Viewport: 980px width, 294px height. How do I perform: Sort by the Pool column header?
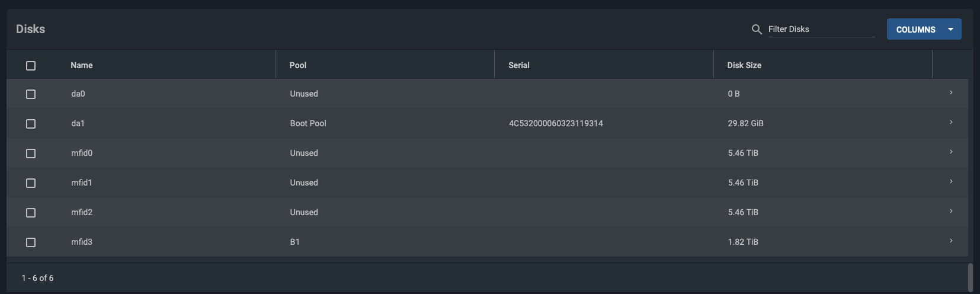click(298, 65)
